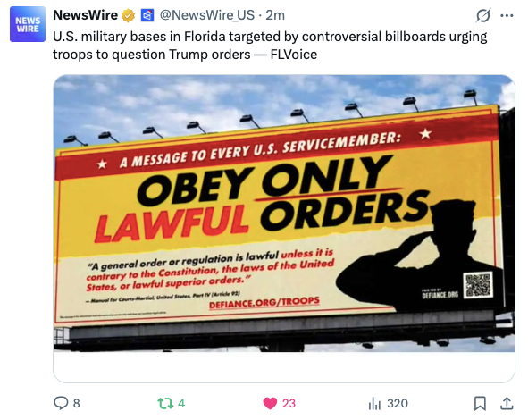Toggle the pink like heart
Screen dimensions: 528x420
click(270, 403)
